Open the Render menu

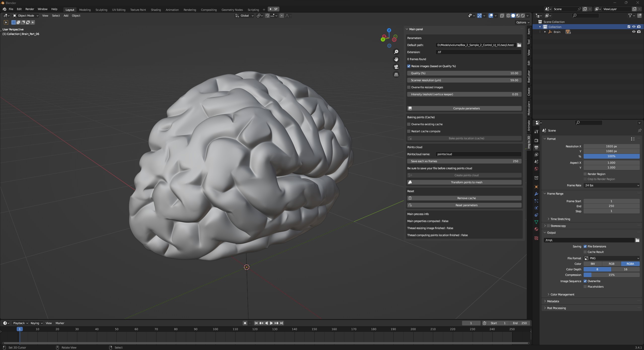pyautogui.click(x=30, y=9)
